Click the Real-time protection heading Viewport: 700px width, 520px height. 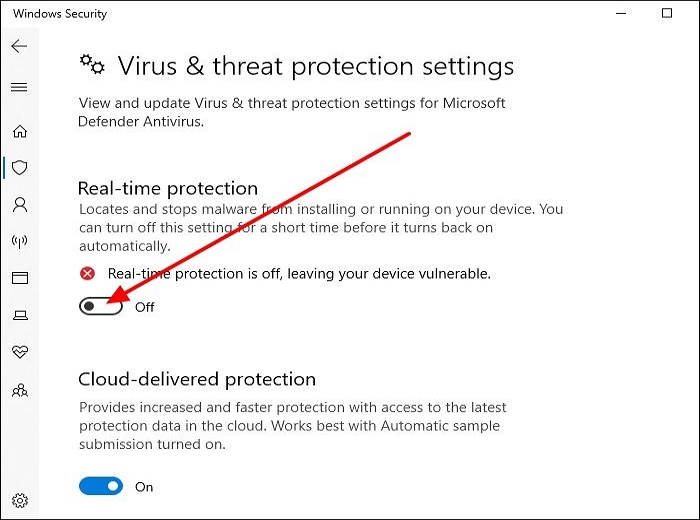(x=168, y=188)
